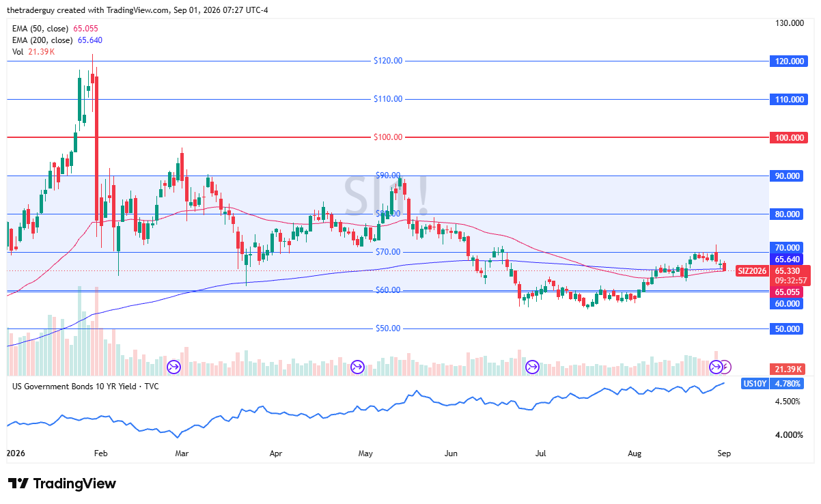Select the EMA (50, close) indicator legend

click(57, 29)
